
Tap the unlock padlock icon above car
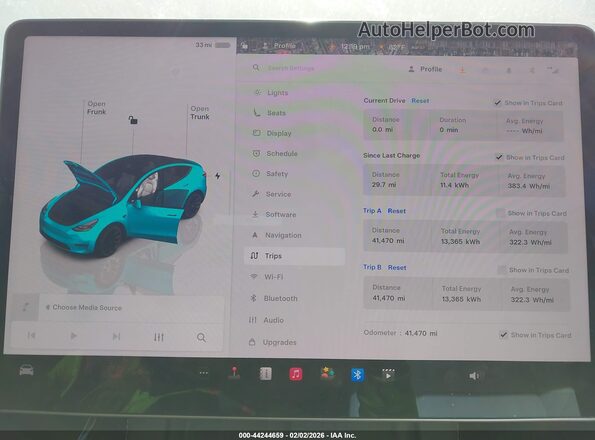click(133, 120)
